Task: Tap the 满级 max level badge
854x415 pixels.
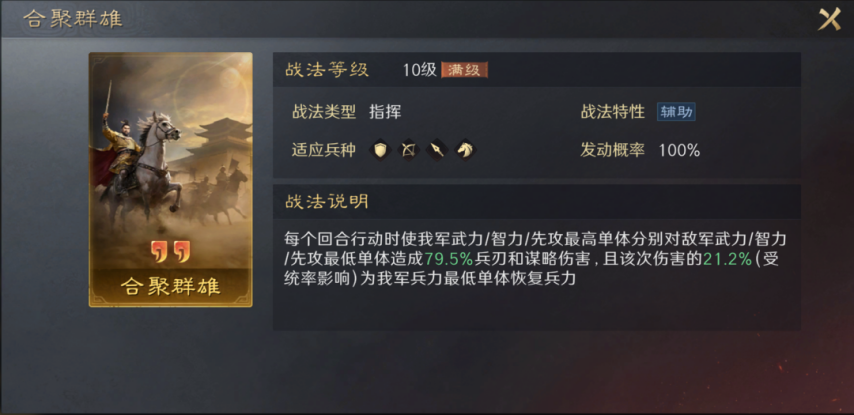Action: point(465,70)
